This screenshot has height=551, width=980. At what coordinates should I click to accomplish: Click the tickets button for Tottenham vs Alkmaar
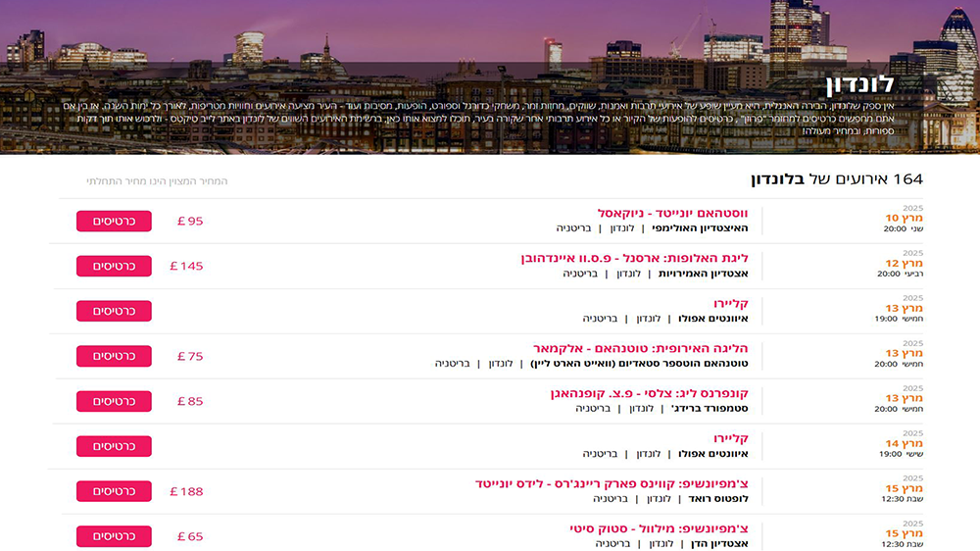click(114, 356)
